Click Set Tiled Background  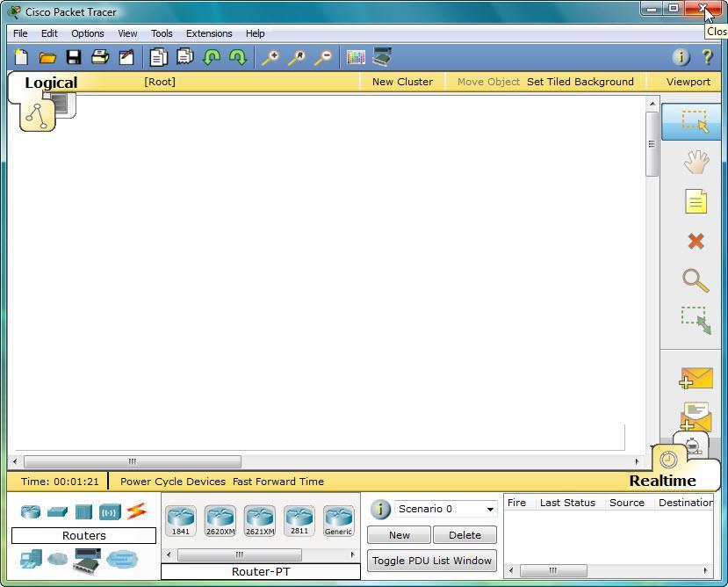580,82
